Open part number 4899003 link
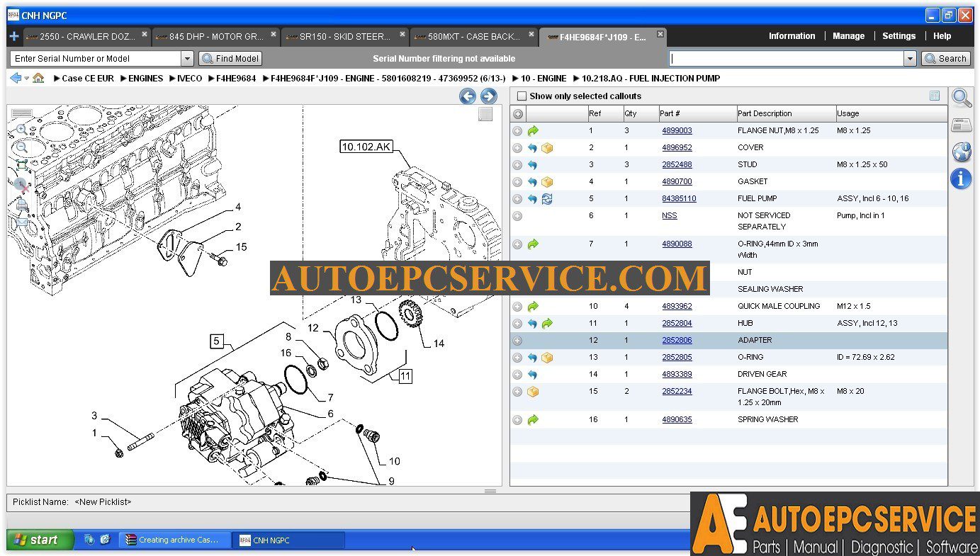The image size is (980, 556). pos(677,131)
